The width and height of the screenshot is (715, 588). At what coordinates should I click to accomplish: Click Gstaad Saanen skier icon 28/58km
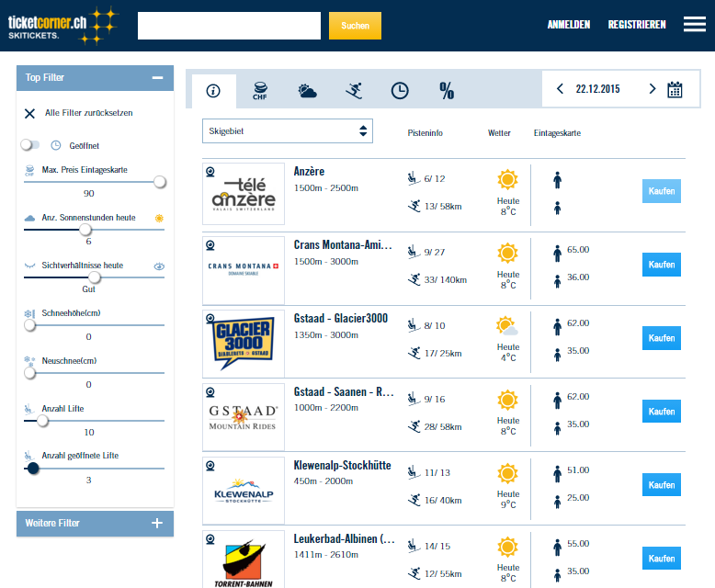[414, 426]
